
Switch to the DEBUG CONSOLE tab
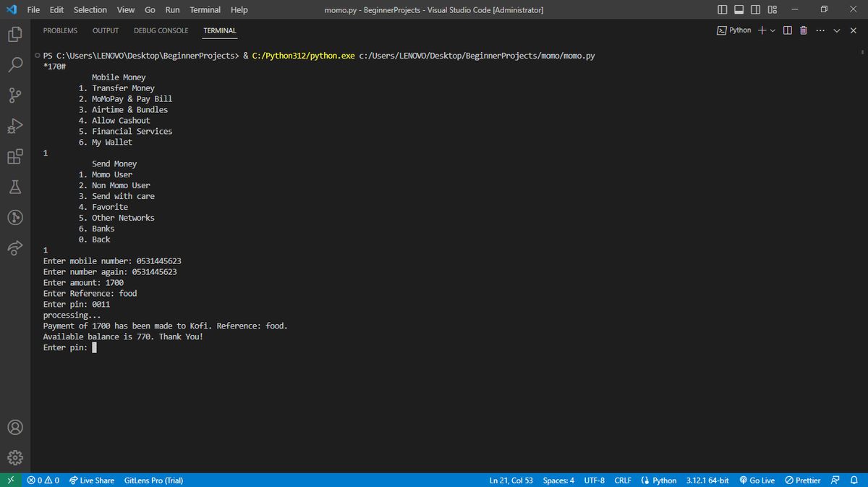coord(161,30)
